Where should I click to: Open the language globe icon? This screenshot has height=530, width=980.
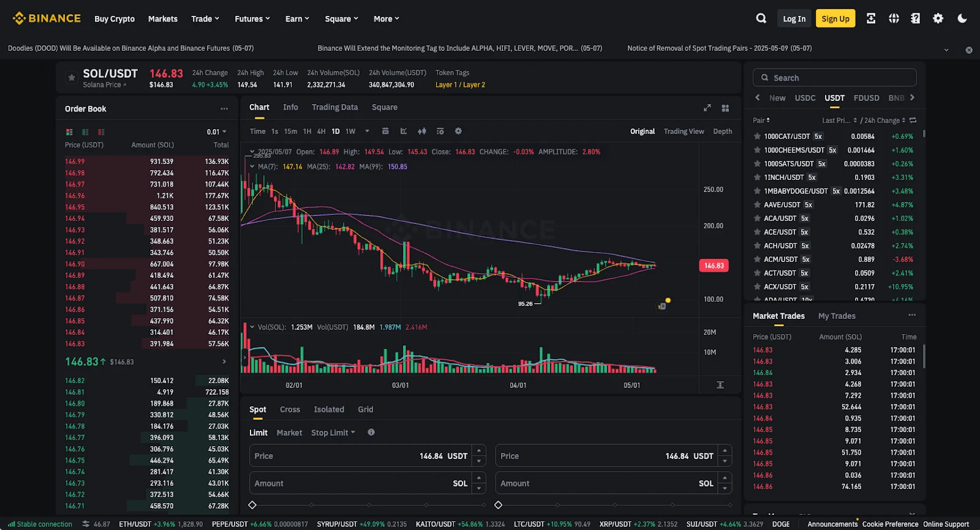894,18
